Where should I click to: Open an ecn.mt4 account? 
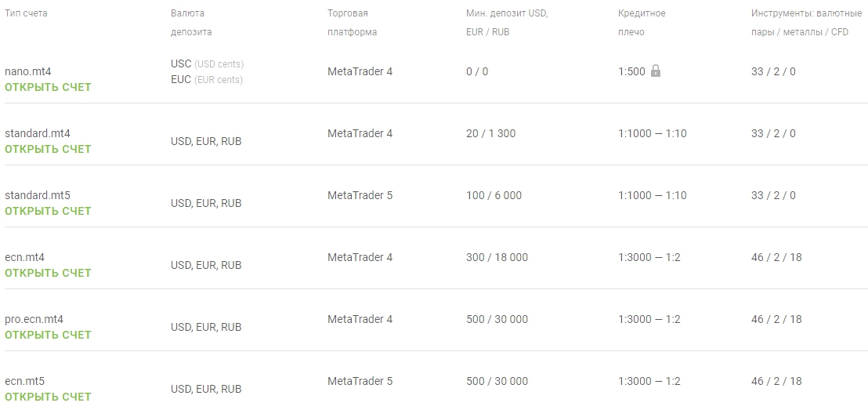coord(48,273)
